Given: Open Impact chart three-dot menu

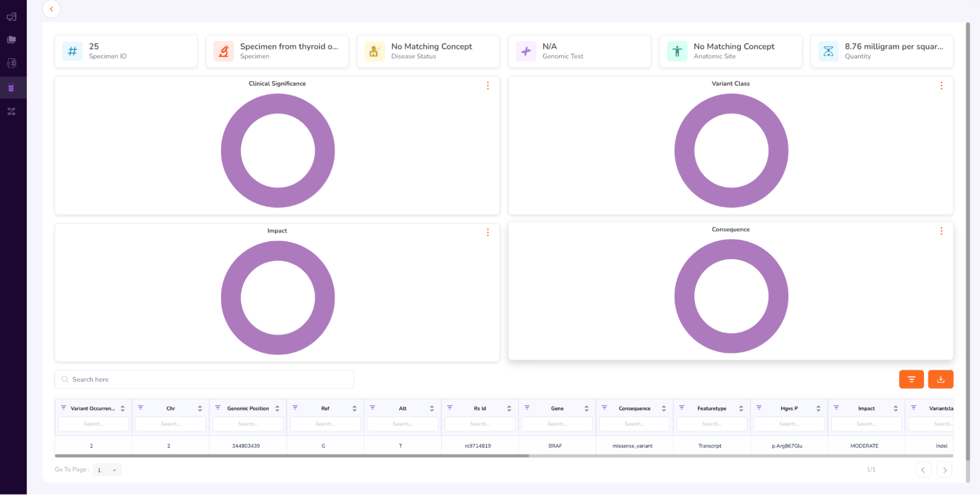Looking at the screenshot, I should (x=487, y=233).
